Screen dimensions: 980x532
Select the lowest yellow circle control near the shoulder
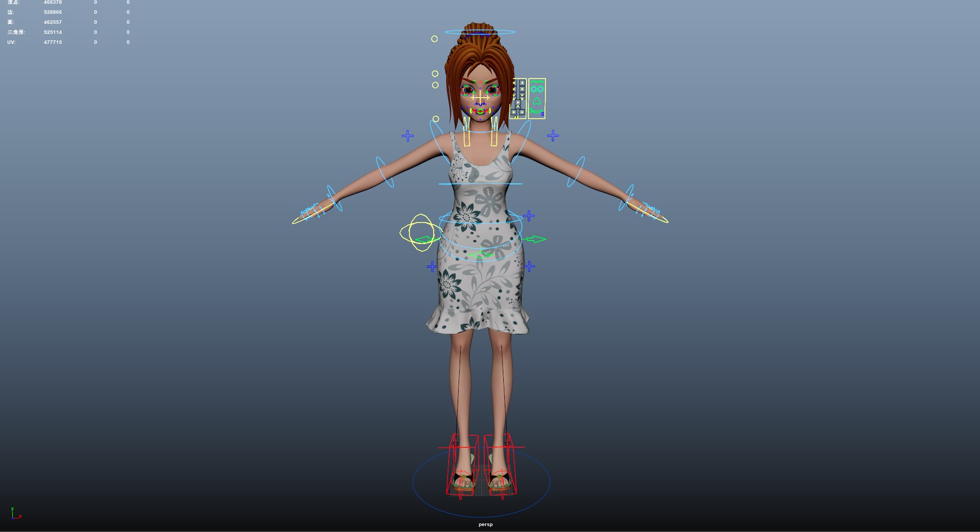pos(436,119)
